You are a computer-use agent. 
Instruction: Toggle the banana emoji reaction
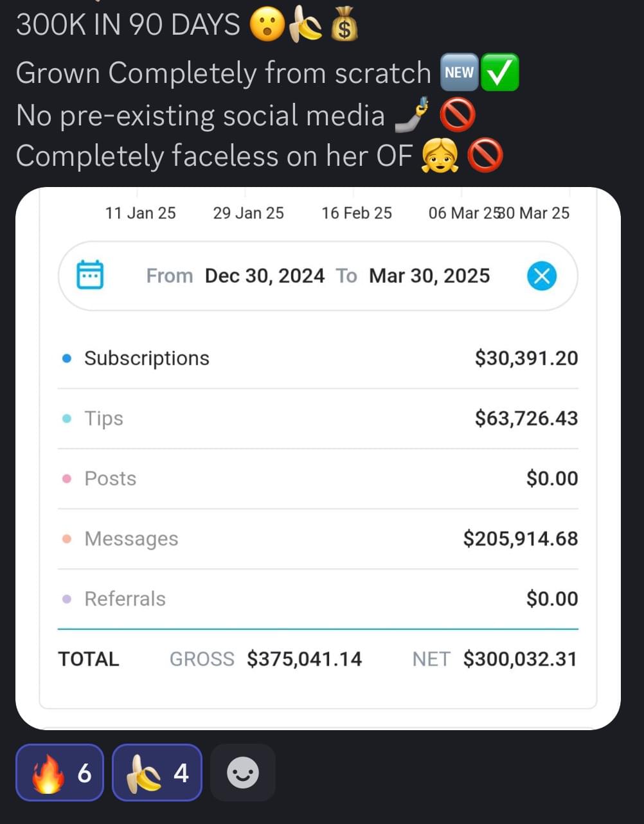(157, 773)
